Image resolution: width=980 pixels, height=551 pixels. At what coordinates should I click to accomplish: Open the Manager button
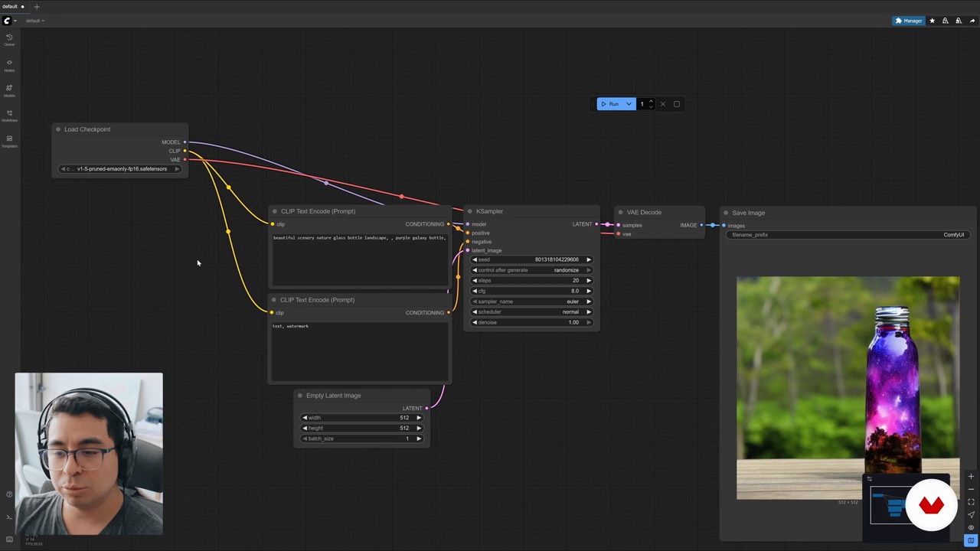(x=908, y=21)
